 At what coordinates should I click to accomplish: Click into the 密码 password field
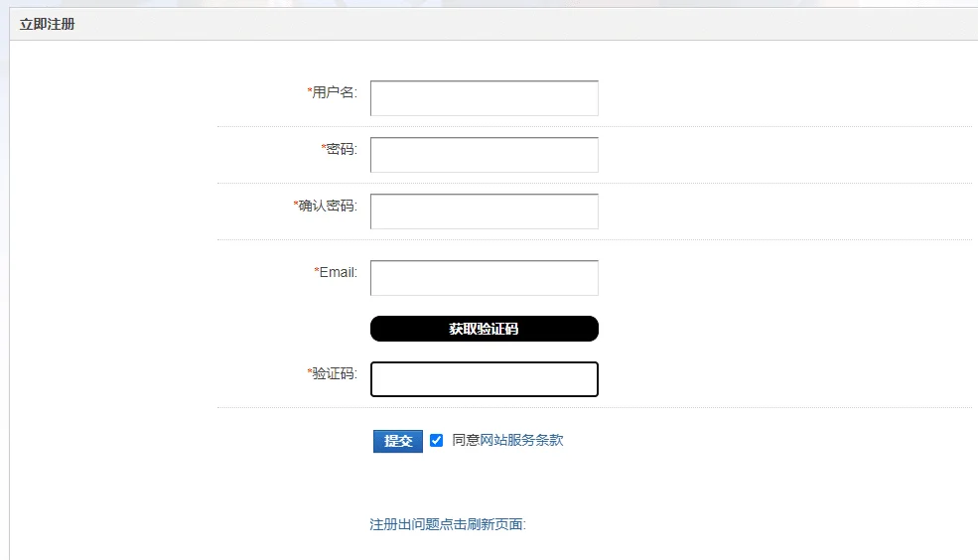coord(484,155)
